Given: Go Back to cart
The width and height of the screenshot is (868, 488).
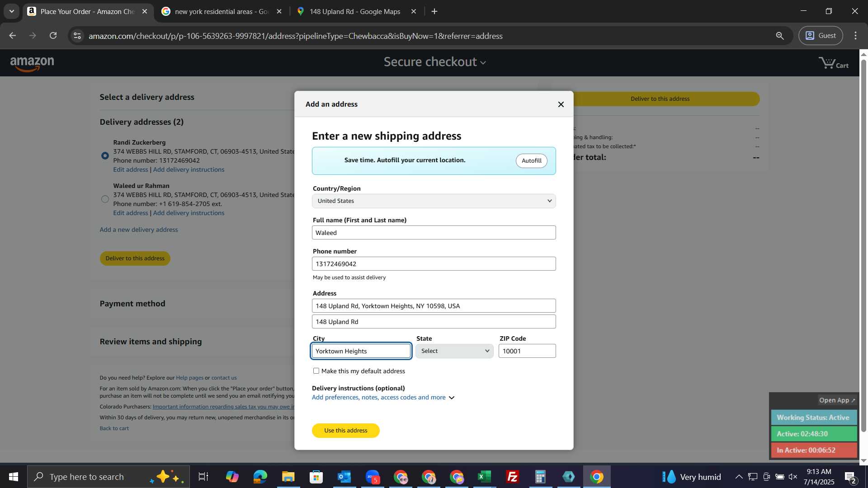Looking at the screenshot, I should (114, 428).
